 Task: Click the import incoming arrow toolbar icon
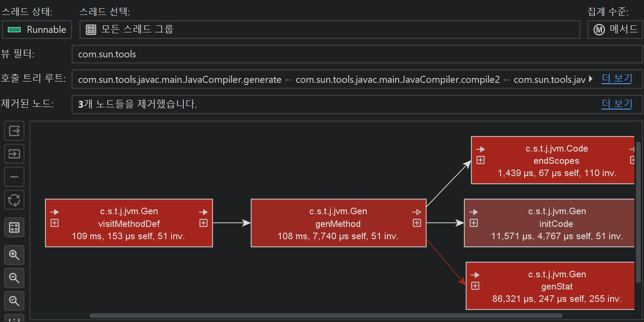click(14, 154)
